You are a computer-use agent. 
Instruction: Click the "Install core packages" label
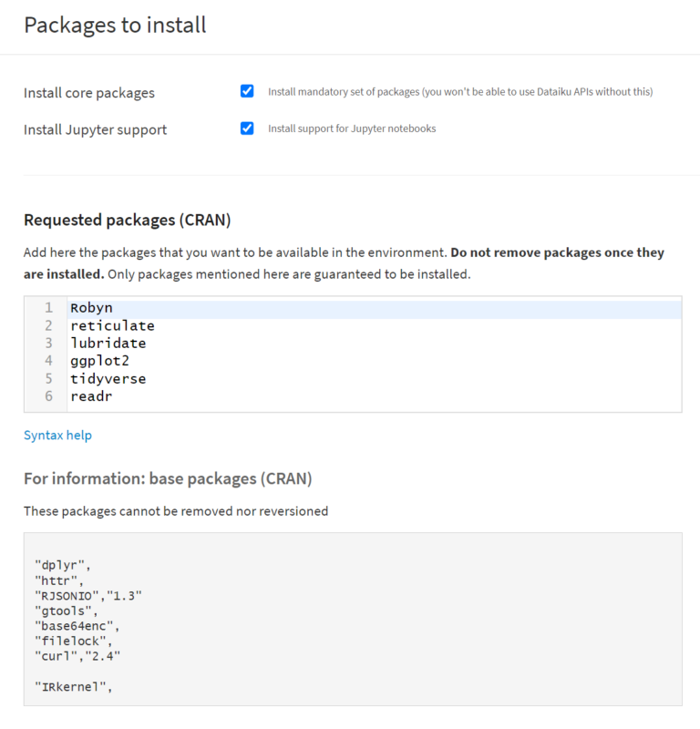(x=89, y=93)
